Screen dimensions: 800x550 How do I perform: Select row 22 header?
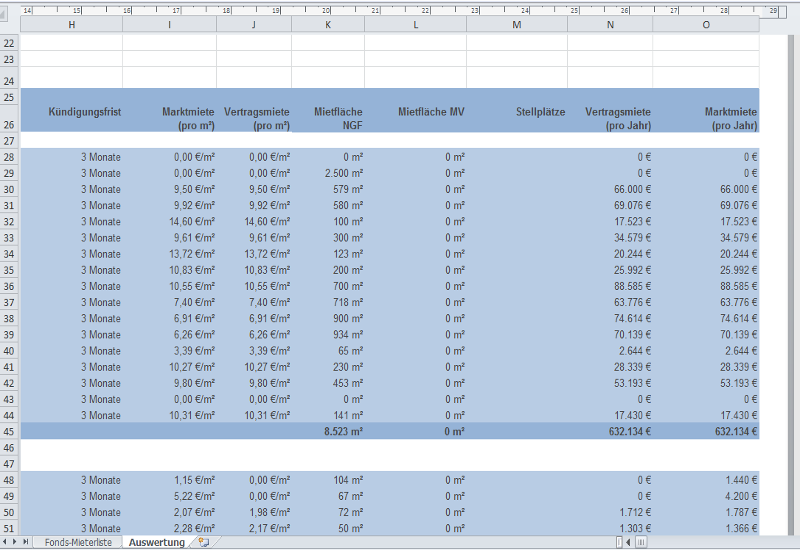click(9, 43)
